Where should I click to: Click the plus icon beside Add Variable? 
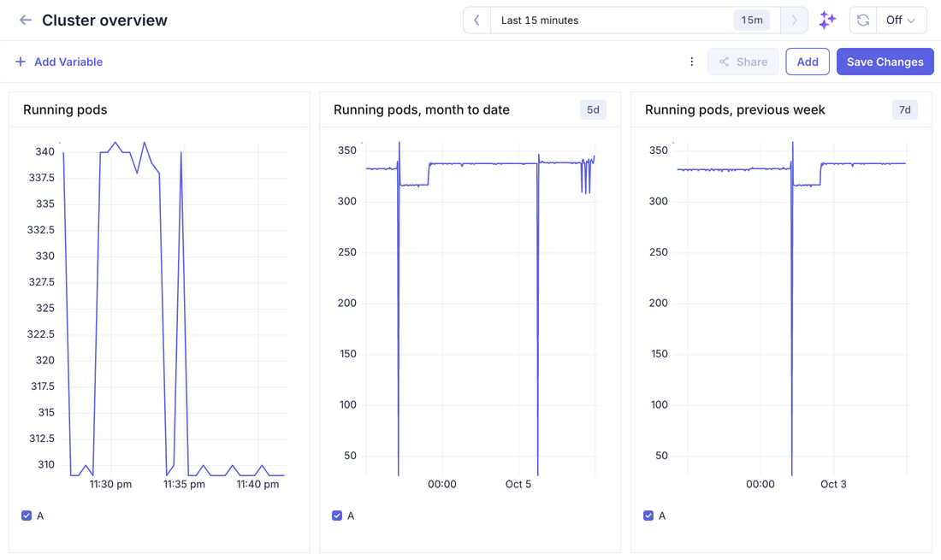tap(21, 62)
